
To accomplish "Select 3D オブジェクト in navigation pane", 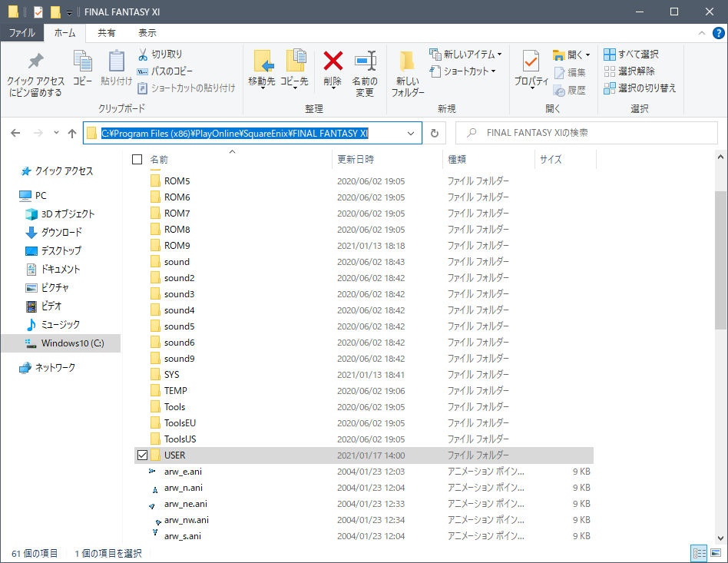I will tap(60, 214).
